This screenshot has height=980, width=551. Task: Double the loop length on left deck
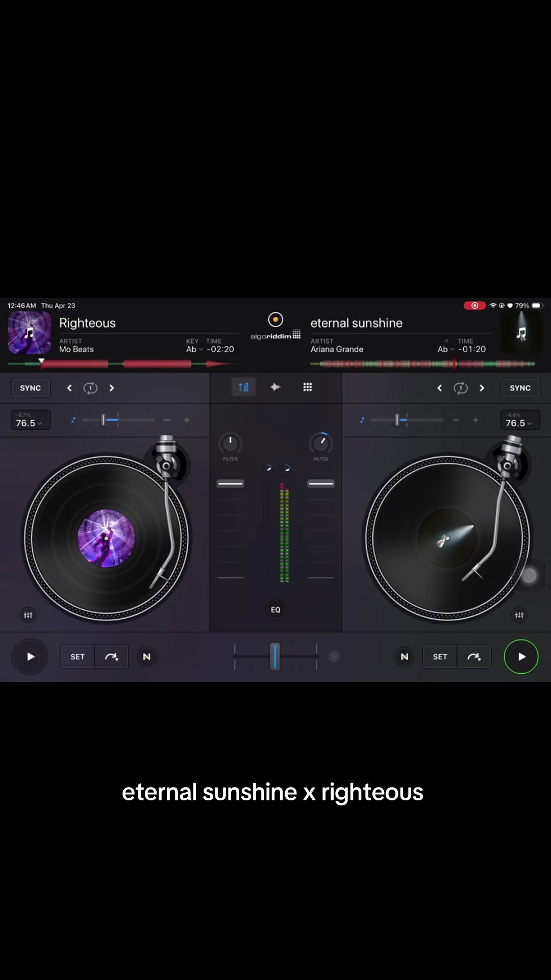click(112, 388)
